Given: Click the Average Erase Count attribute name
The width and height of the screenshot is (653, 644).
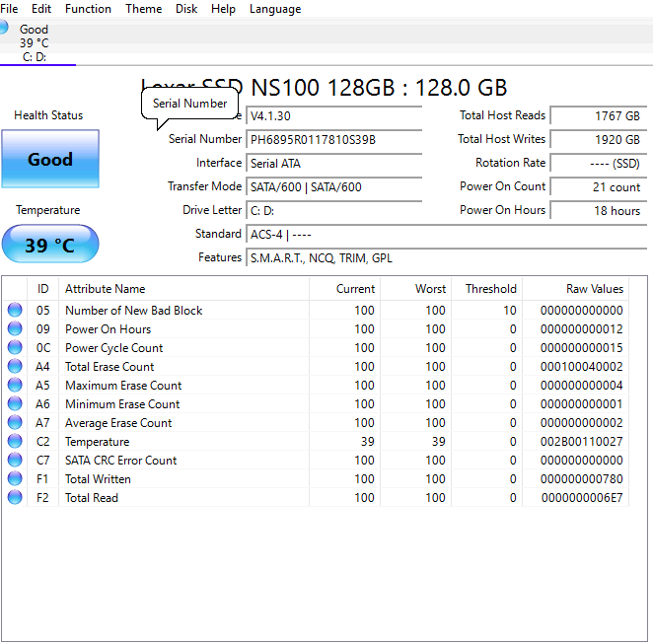Looking at the screenshot, I should point(118,423).
